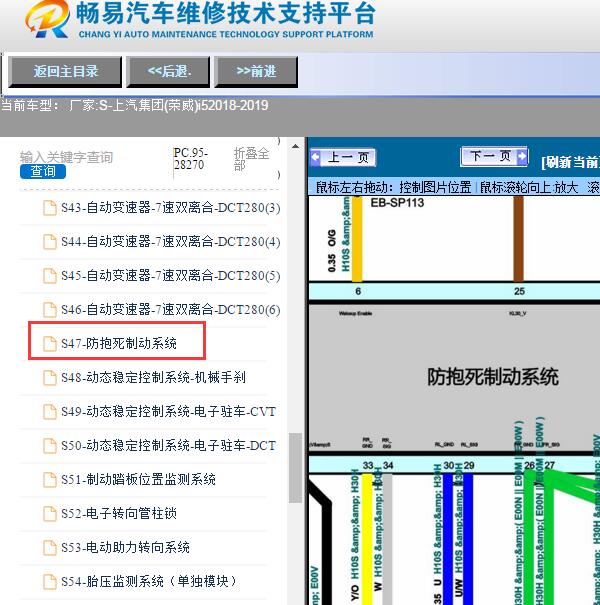The width and height of the screenshot is (600, 605).
Task: Open S48-动态稳定控制系统-机械手刹
Action: pyautogui.click(x=153, y=377)
